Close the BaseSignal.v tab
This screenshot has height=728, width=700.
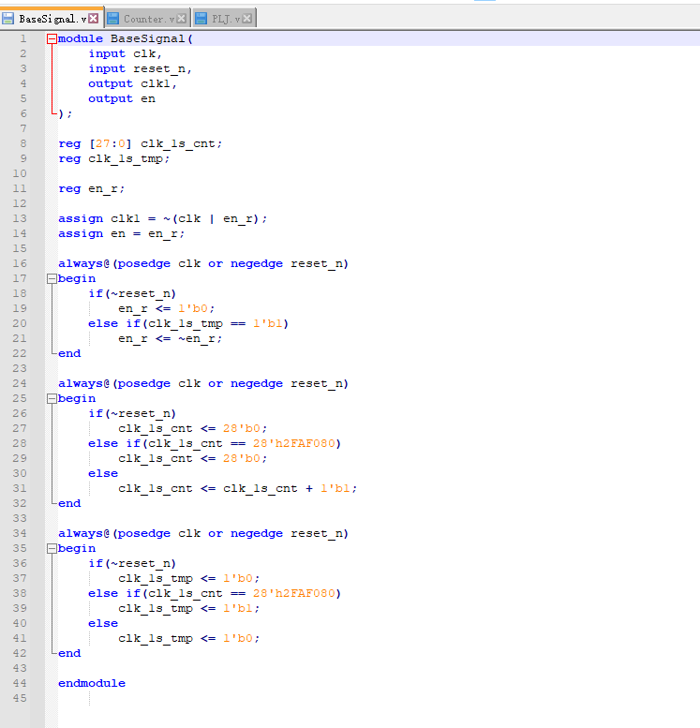pos(94,18)
